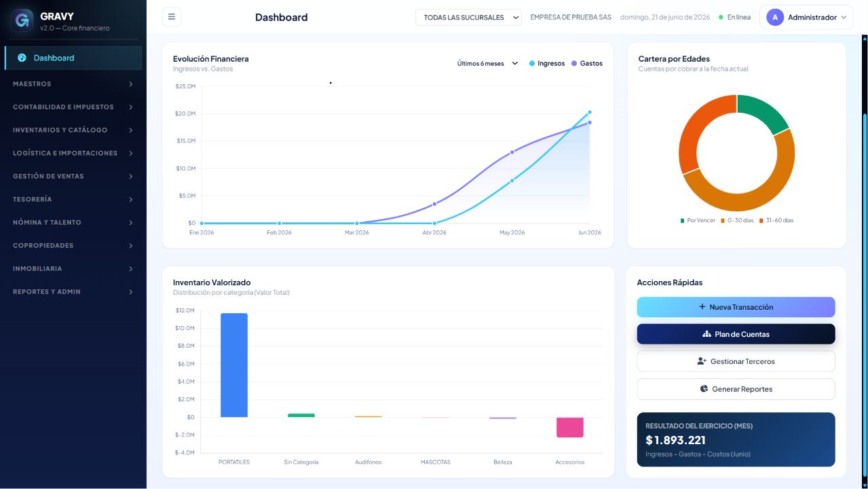The image size is (868, 489).
Task: Toggle sidebar with hamburger menu icon
Action: point(172,17)
